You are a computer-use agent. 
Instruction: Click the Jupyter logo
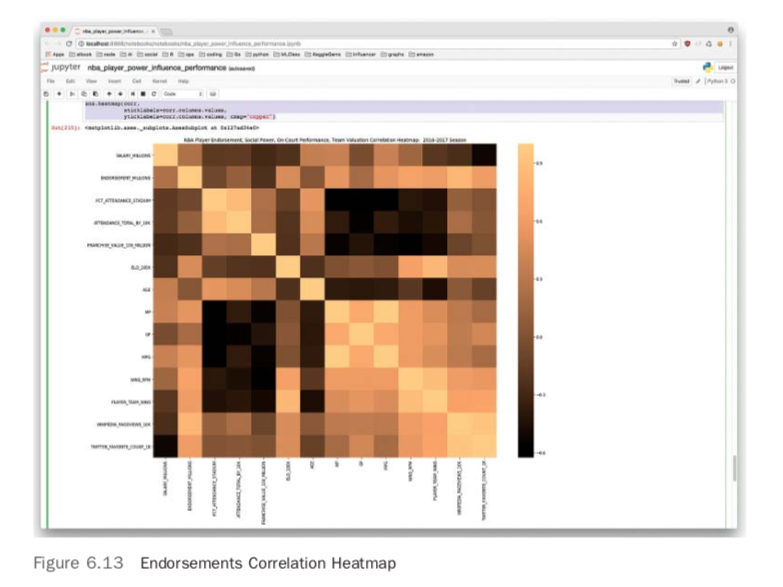[61, 67]
